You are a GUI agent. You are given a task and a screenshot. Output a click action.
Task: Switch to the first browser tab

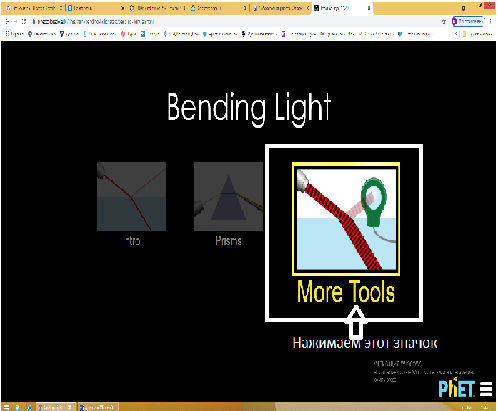33,8
